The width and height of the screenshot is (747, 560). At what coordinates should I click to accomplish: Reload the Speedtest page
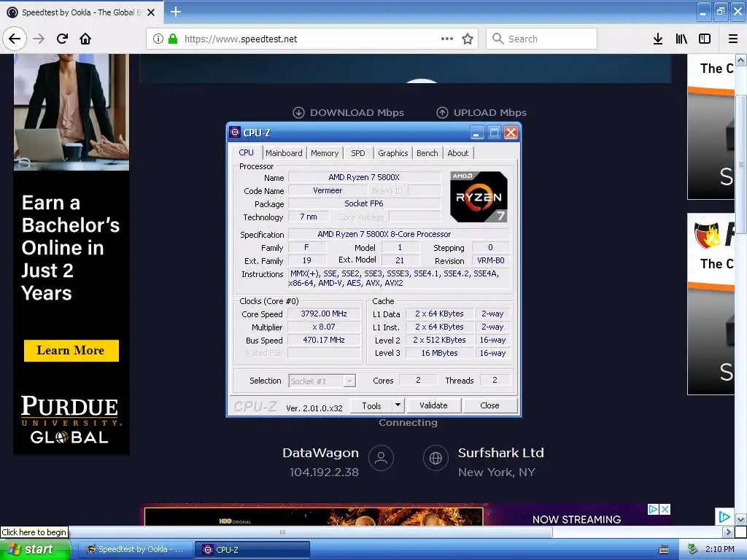click(x=62, y=39)
